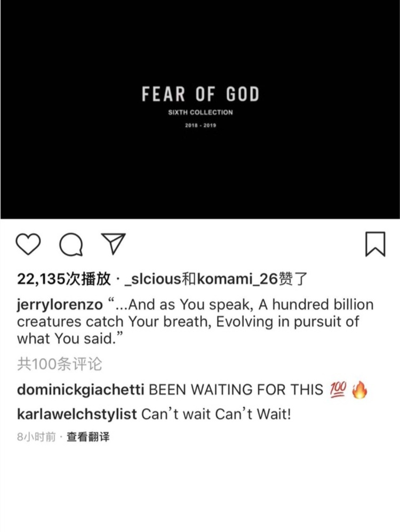Viewport: 400px width, 532px height.
Task: Play the Fear of God video
Action: point(200,109)
